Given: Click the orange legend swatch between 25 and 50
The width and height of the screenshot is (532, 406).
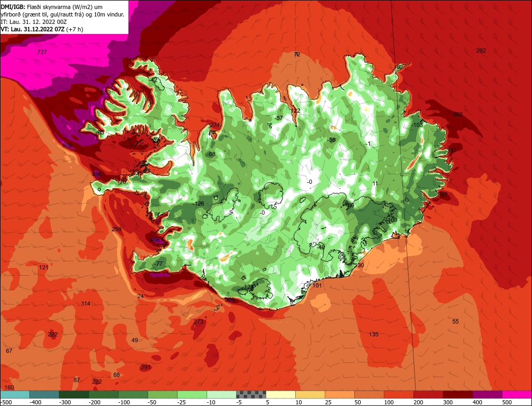Looking at the screenshot, I should point(339,394).
